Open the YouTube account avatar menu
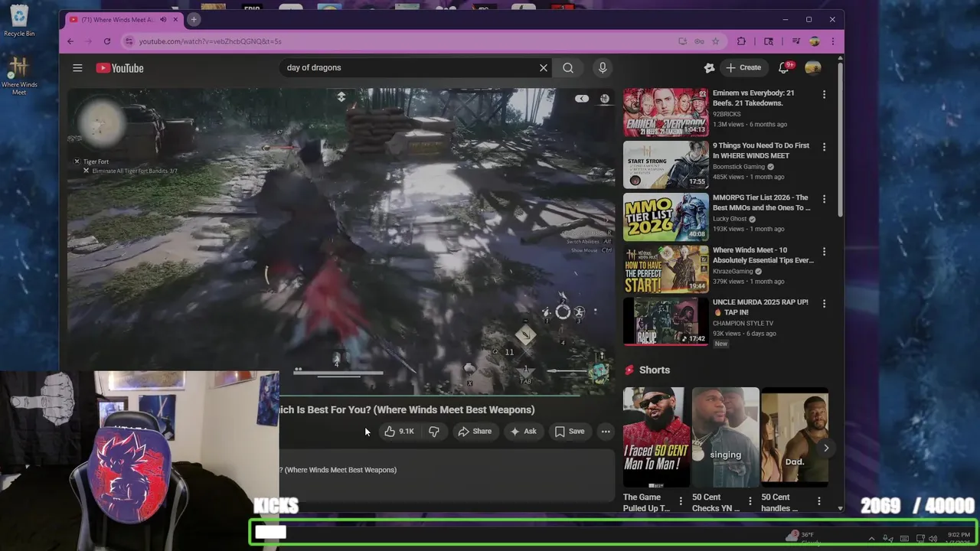The image size is (980, 551). point(813,68)
